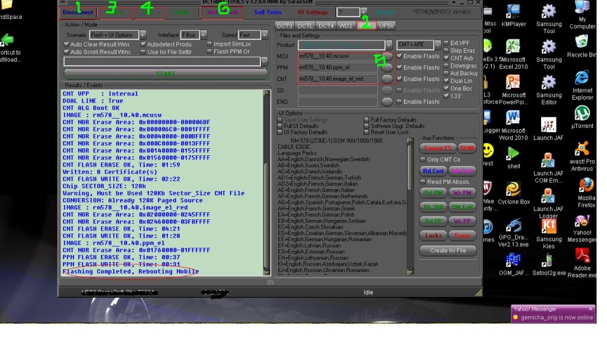Open the UI Settings top menu item
This screenshot has height=364, width=607.
[313, 12]
